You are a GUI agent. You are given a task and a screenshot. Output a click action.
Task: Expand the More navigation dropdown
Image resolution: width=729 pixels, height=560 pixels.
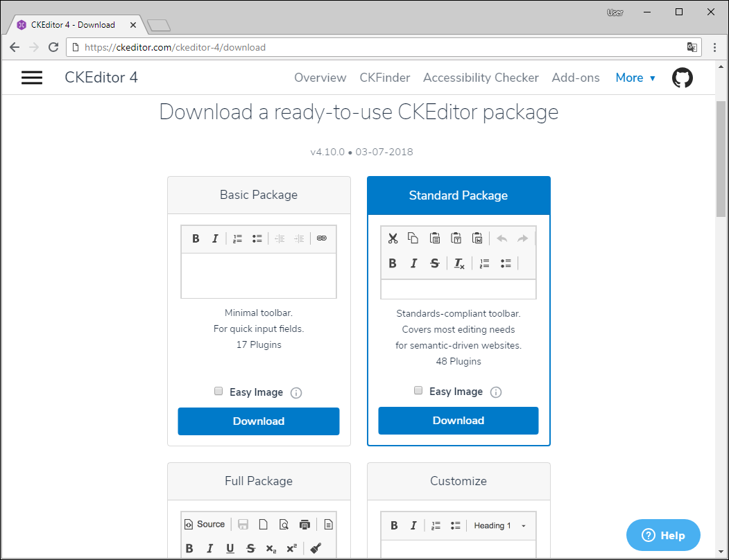pyautogui.click(x=635, y=78)
